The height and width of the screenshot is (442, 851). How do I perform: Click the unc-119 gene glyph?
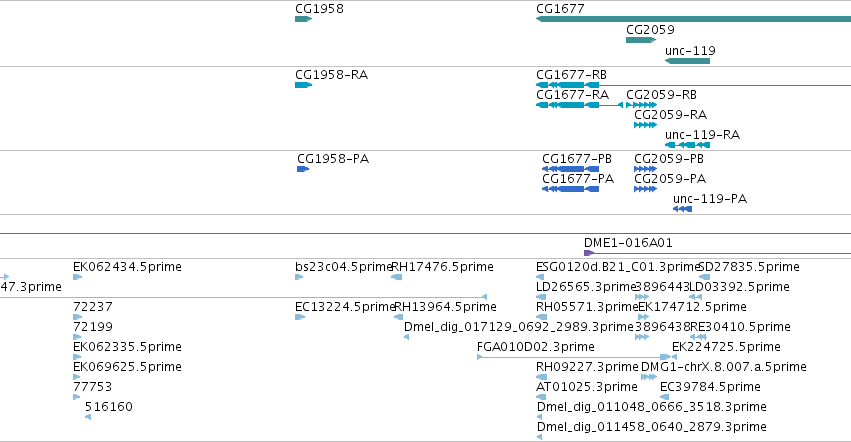tap(687, 61)
